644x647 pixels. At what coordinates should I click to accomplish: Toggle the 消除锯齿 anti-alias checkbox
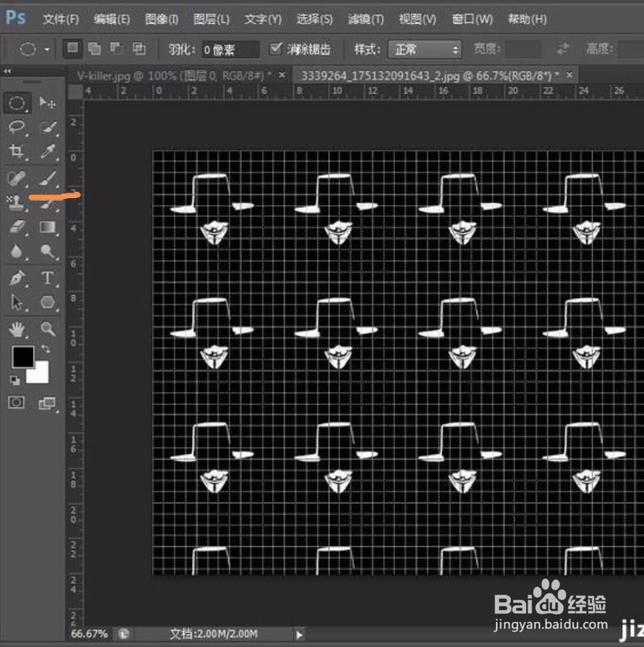[x=276, y=49]
